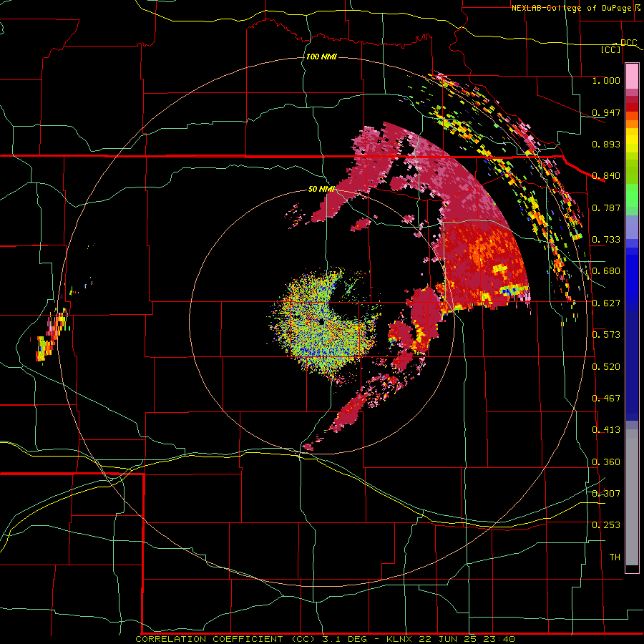644x644 pixels.
Task: Click the 0.253 legend value
Action: coord(606,525)
